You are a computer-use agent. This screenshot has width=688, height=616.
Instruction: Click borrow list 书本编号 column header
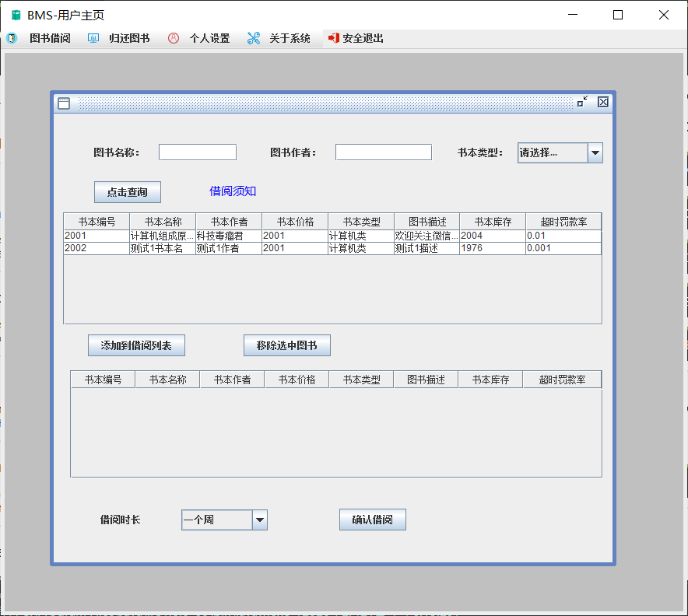(x=103, y=380)
